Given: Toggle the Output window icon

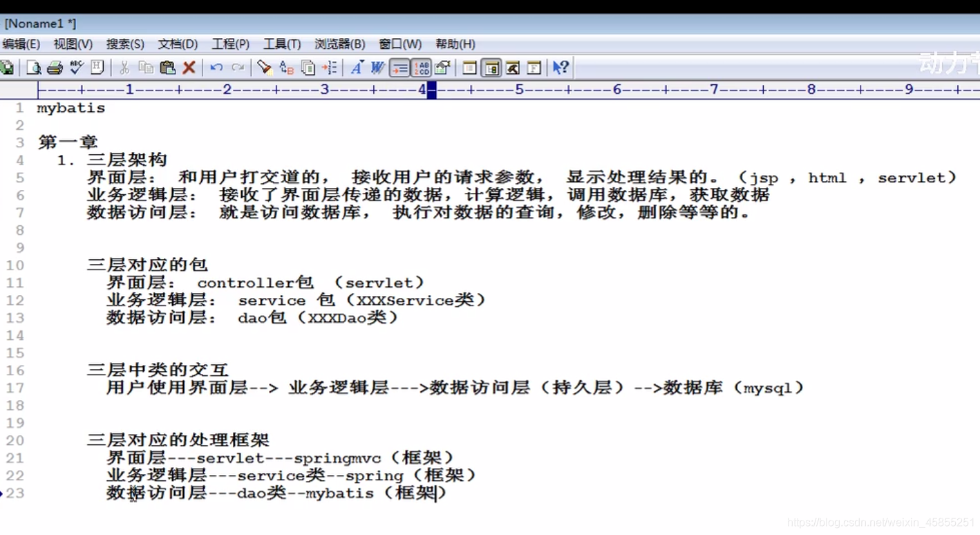Looking at the screenshot, I should point(512,68).
